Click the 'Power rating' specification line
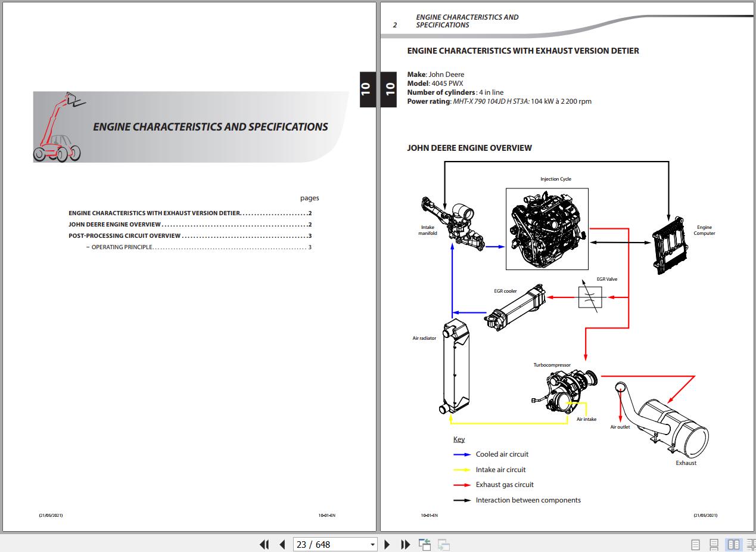The image size is (756, 552). (499, 101)
